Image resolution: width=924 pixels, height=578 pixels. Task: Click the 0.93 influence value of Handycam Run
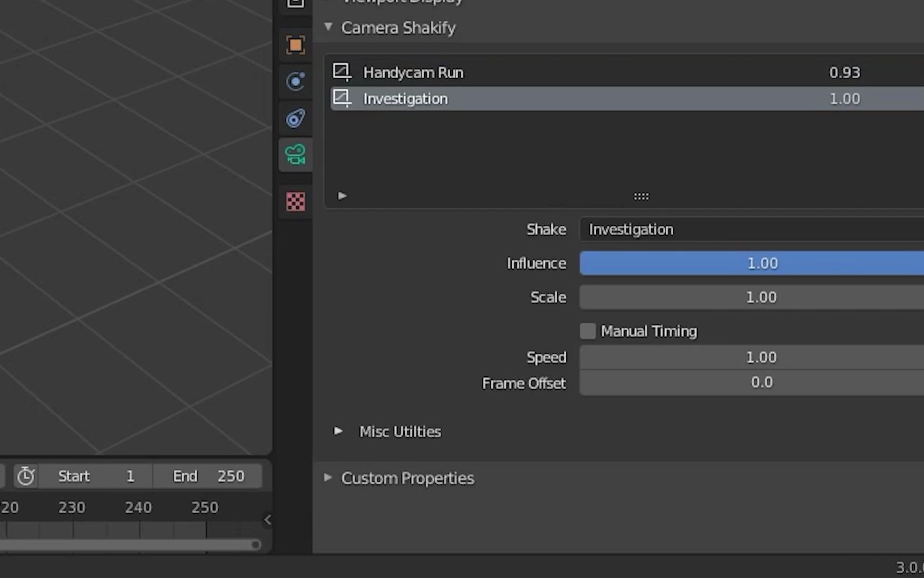click(844, 72)
